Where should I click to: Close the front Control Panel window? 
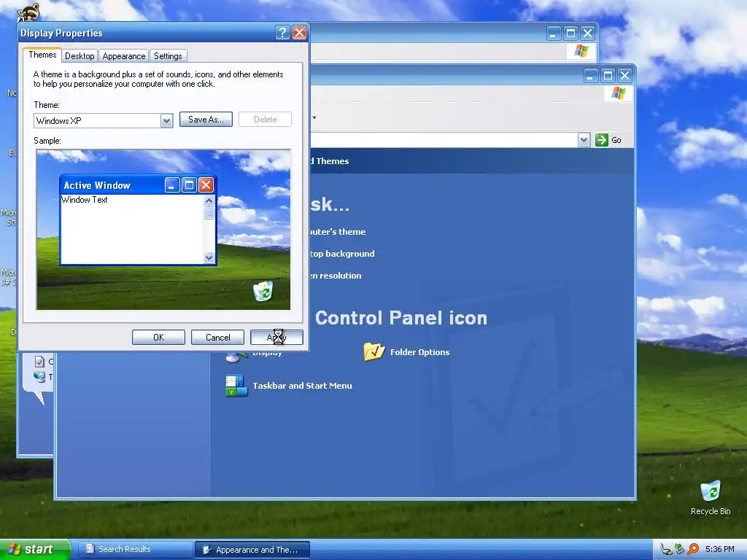tap(624, 75)
